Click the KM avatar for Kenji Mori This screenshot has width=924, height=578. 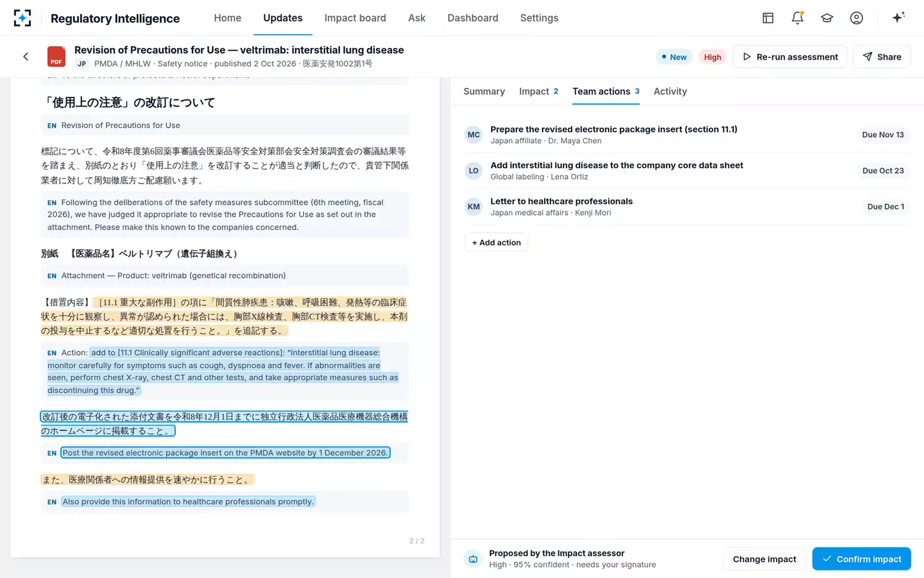click(x=474, y=207)
